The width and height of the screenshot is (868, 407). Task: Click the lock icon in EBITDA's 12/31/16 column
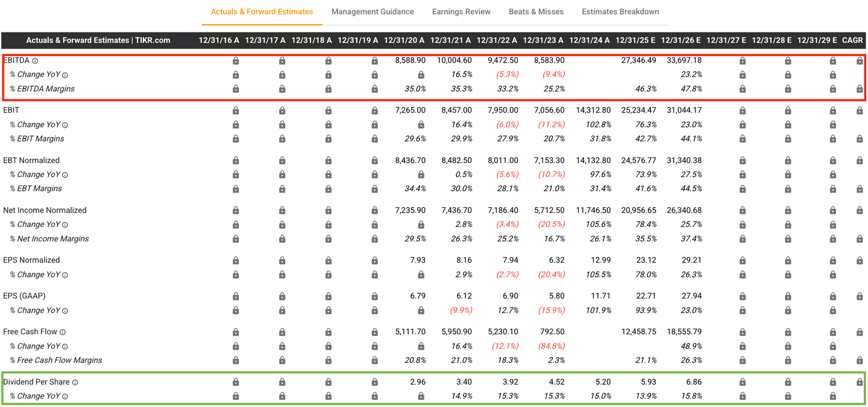(x=236, y=61)
